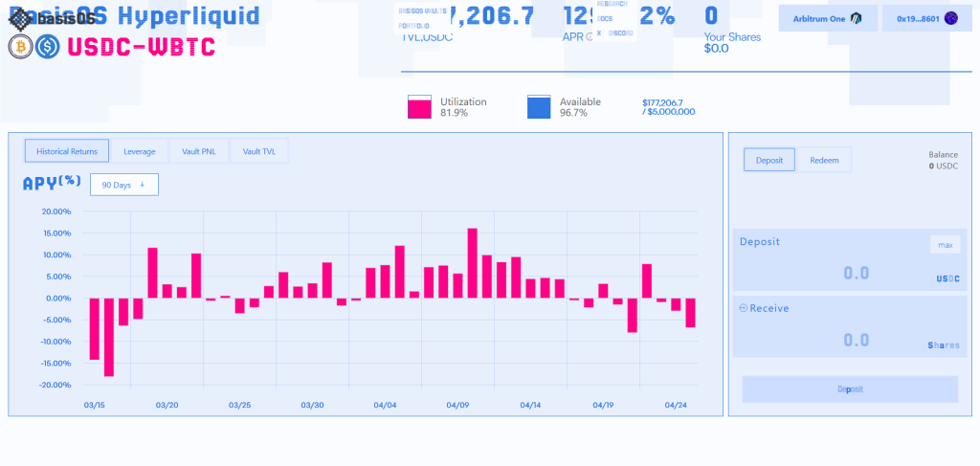Switch to Historical Returns tab
Screen dimensions: 980x466
tap(67, 151)
